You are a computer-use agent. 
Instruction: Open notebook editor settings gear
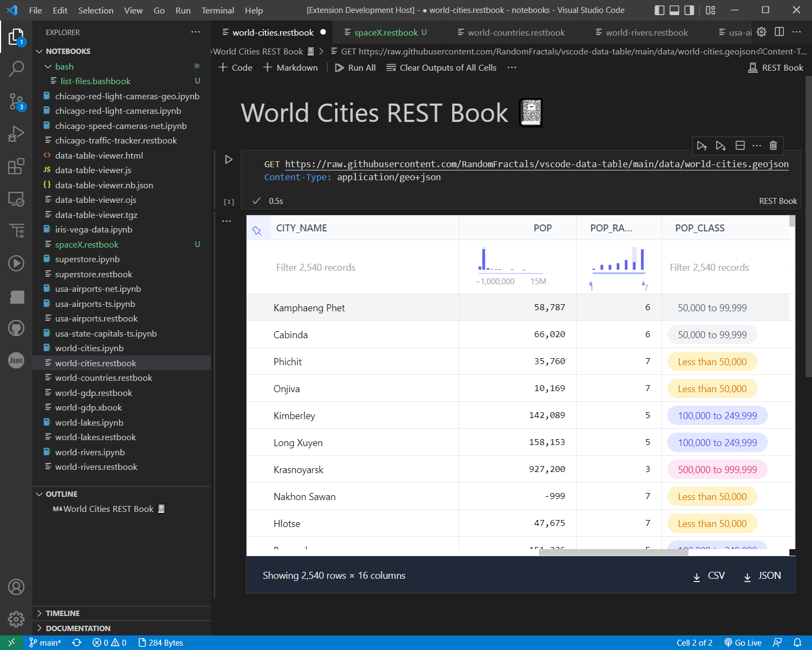(761, 32)
